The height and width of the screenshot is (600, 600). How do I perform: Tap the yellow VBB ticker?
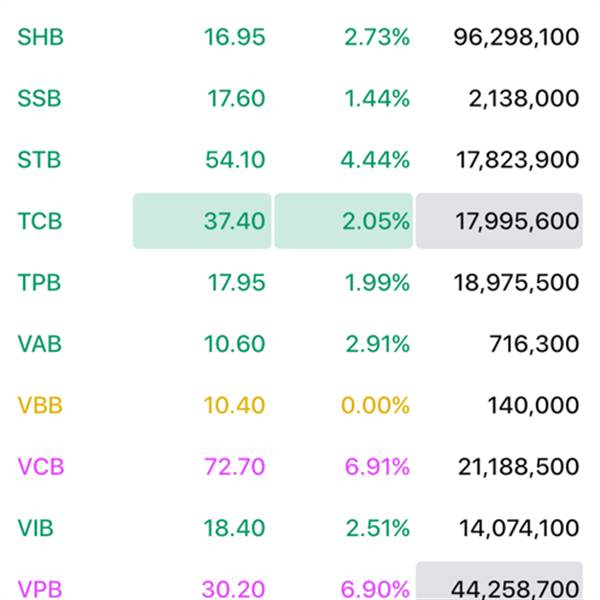pos(39,405)
